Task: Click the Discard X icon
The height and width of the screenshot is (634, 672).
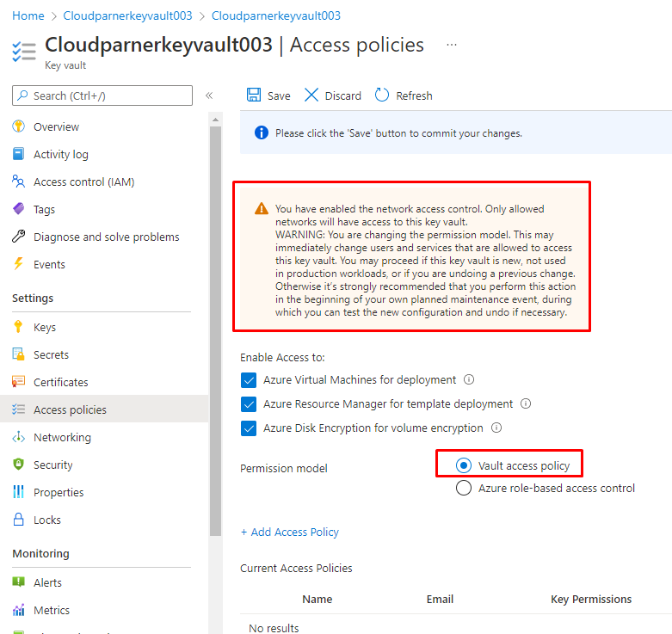Action: click(x=311, y=95)
